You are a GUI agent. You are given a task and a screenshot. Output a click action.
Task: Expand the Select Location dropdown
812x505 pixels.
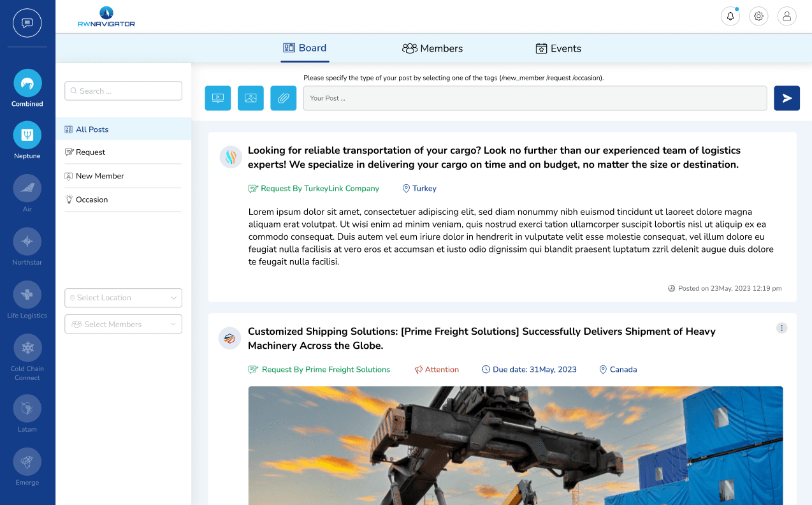pyautogui.click(x=123, y=298)
